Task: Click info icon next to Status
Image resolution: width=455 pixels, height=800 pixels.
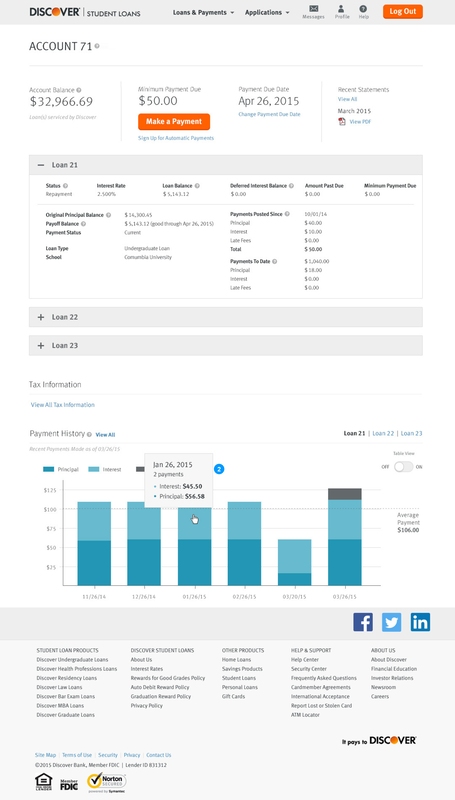Action: pos(65,186)
